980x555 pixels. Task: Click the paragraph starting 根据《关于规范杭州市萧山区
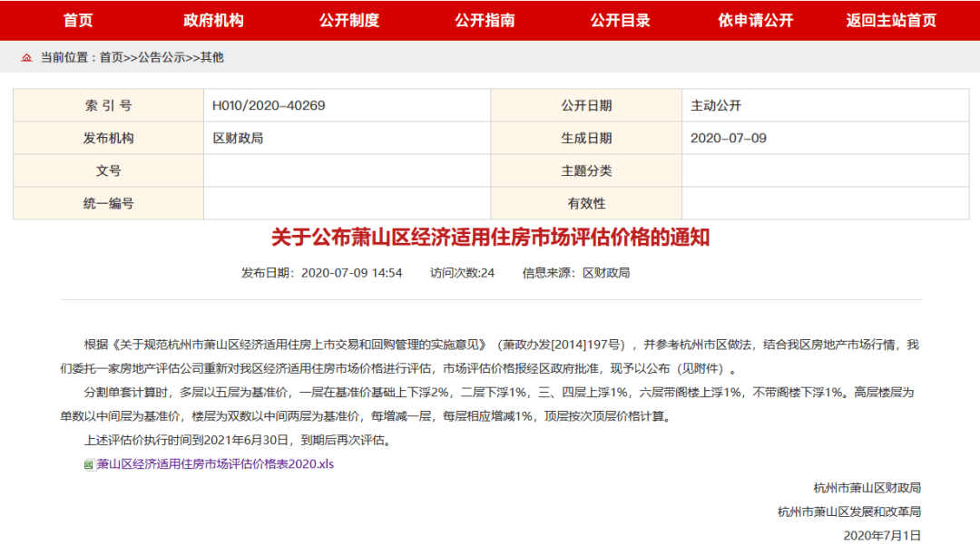490,356
